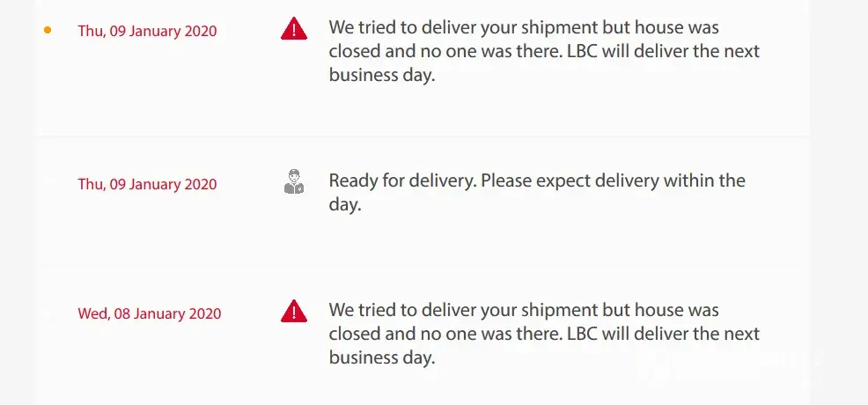The width and height of the screenshot is (868, 405).
Task: Click the "Ready for delivery." status text
Action: click(x=402, y=180)
